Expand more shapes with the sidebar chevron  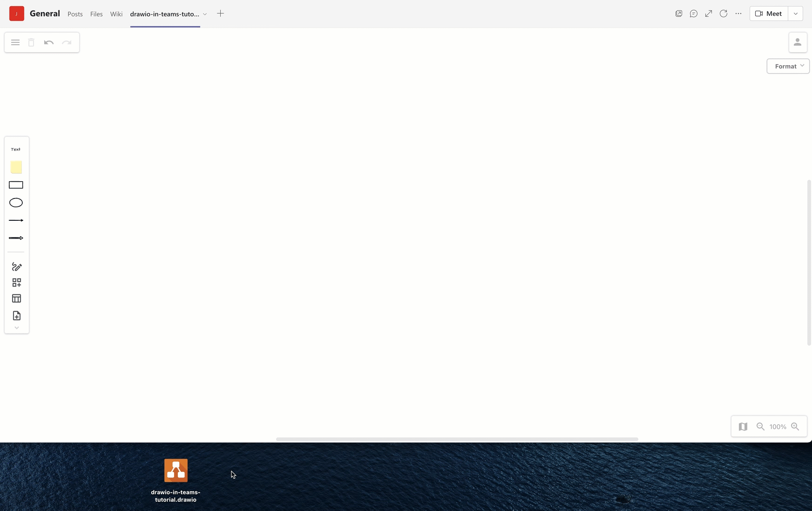coord(16,327)
